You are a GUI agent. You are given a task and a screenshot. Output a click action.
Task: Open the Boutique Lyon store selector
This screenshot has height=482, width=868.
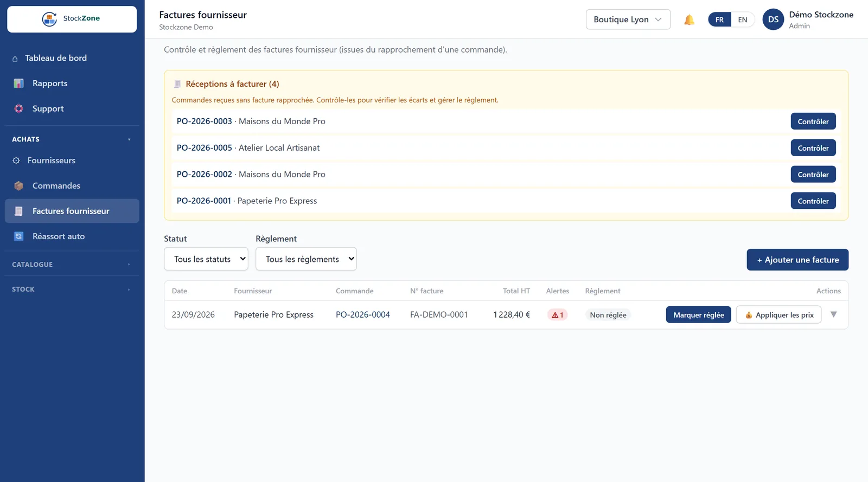pos(628,20)
